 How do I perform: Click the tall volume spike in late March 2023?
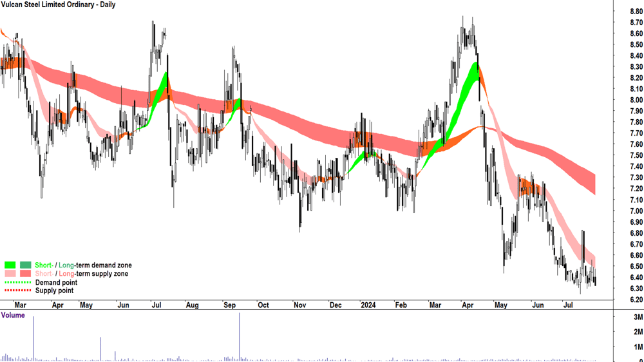(33, 339)
